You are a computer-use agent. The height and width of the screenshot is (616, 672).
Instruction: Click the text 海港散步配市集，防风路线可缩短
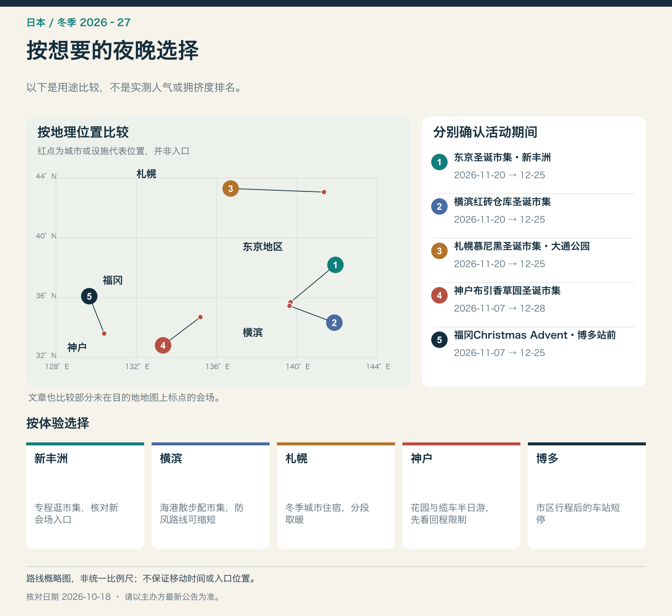pos(202,514)
